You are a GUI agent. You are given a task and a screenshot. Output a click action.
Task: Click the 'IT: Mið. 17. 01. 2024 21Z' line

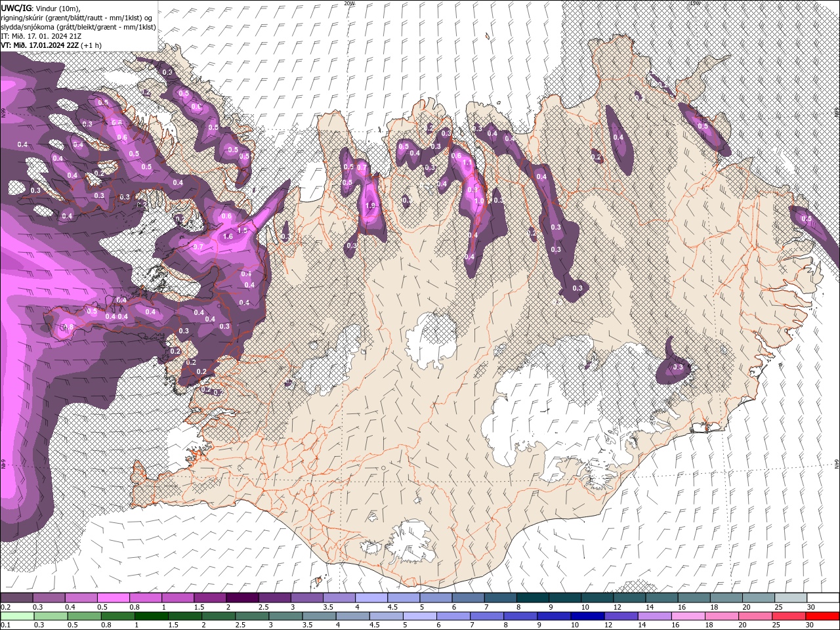[x=41, y=36]
